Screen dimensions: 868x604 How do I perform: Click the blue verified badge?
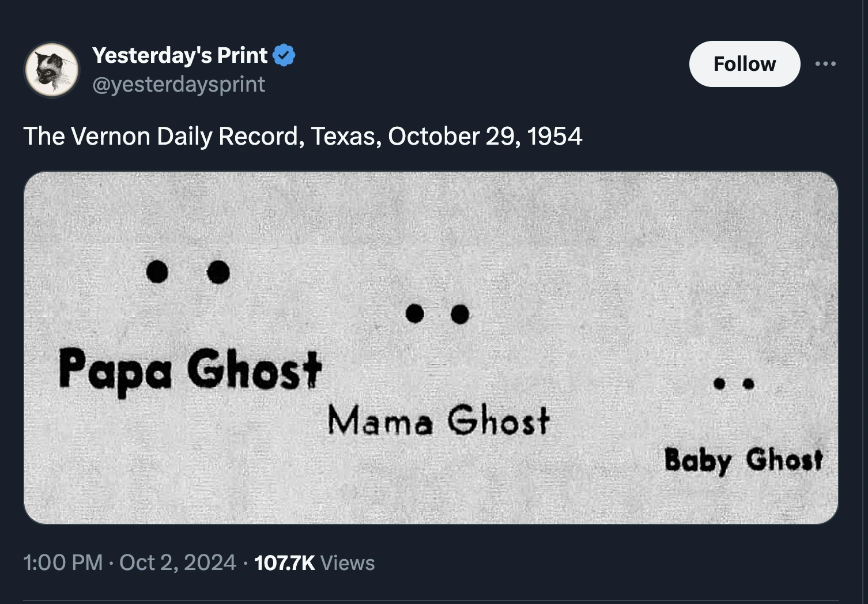[x=284, y=55]
